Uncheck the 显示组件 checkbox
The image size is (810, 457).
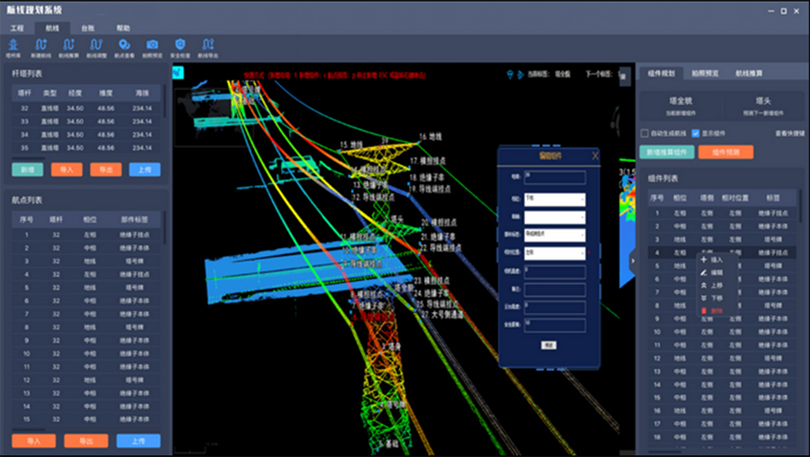click(x=696, y=133)
